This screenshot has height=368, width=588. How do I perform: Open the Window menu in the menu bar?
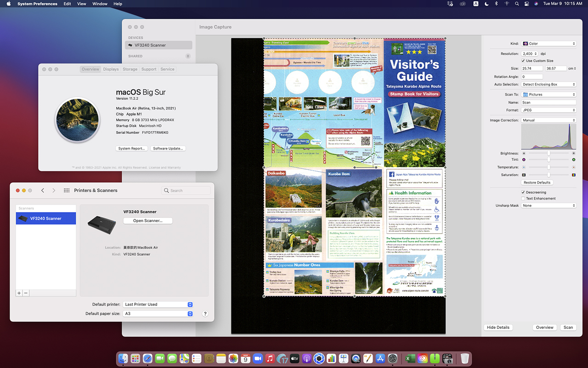[x=100, y=4]
